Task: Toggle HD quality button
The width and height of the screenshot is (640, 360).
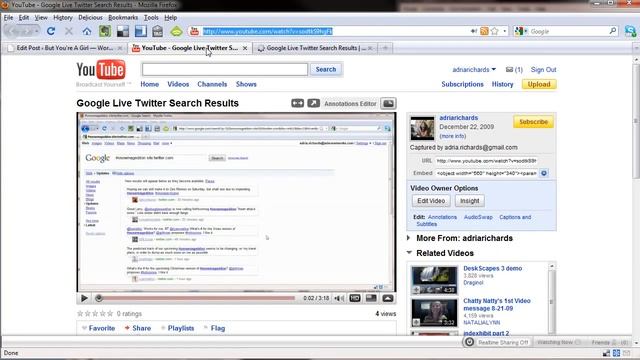Action: [x=355, y=298]
